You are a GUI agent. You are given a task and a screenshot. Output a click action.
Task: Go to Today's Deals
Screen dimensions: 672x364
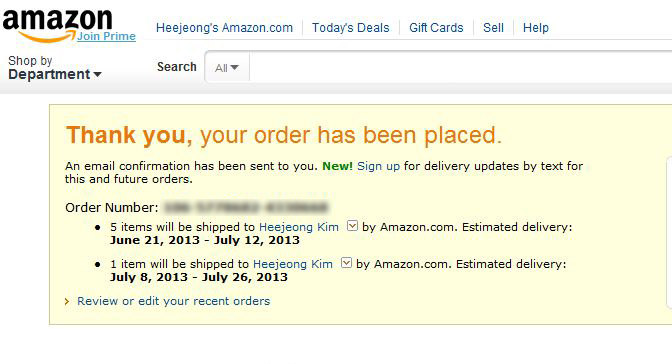point(351,28)
